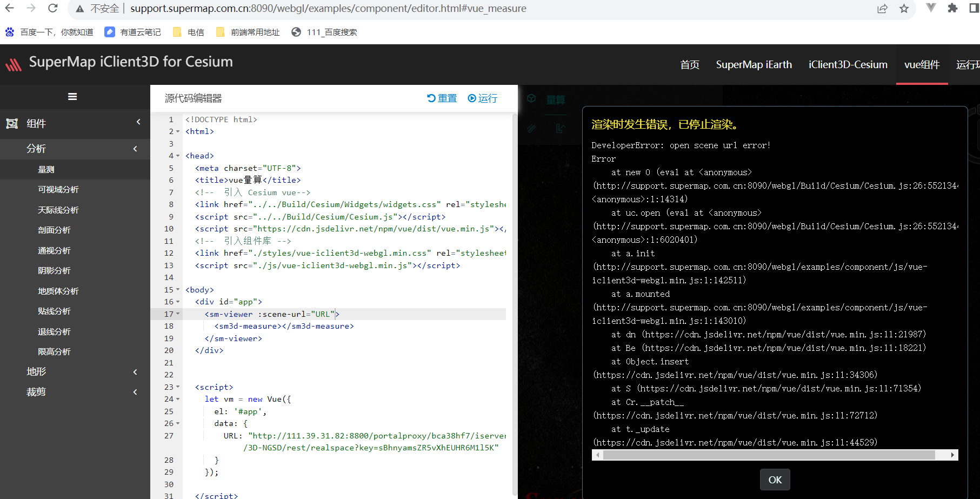This screenshot has width=980, height=499.
Task: Place cursor on code line 17
Action: (344, 314)
